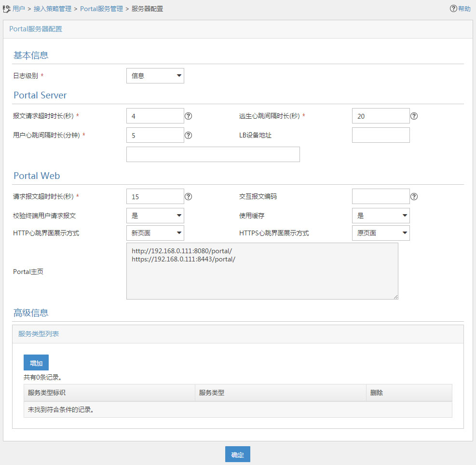Open HTTPS心跳界面展示方式 dropdown

coord(381,233)
